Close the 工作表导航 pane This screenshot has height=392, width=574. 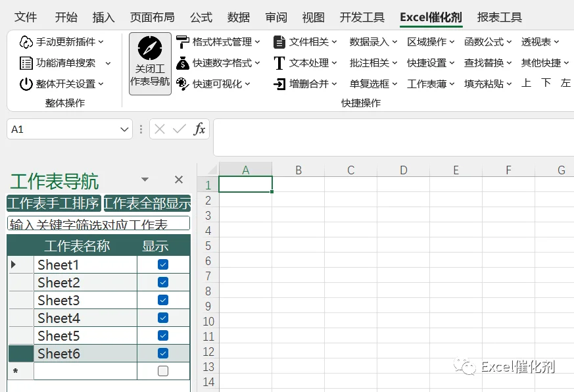point(179,180)
